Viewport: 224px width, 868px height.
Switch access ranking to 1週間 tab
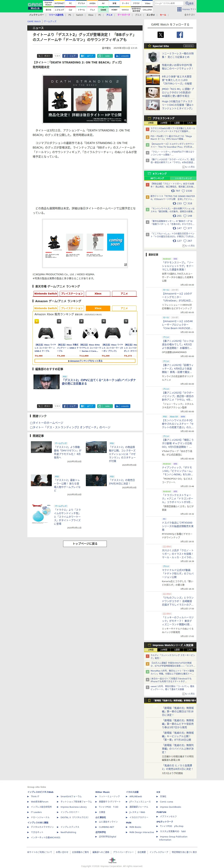click(177, 123)
